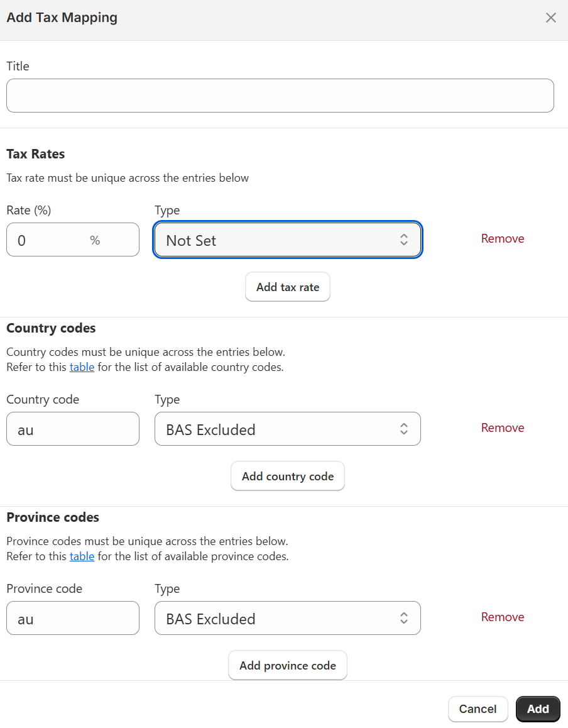Click the province Type dropdown chevron icon
The image size is (568, 728).
(x=404, y=618)
